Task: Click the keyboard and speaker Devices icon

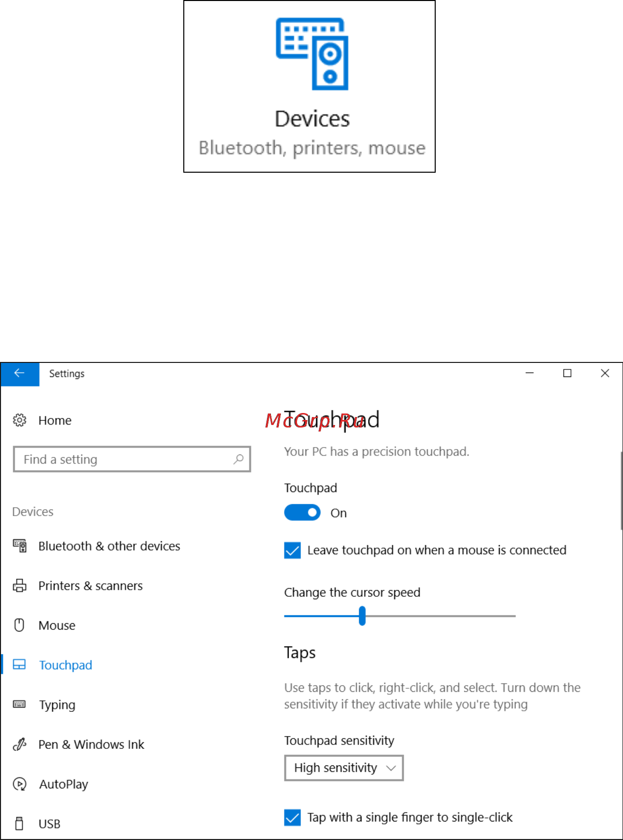Action: point(313,54)
